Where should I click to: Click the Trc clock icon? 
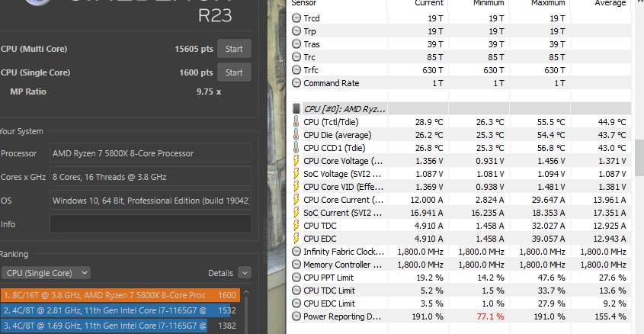[296, 57]
